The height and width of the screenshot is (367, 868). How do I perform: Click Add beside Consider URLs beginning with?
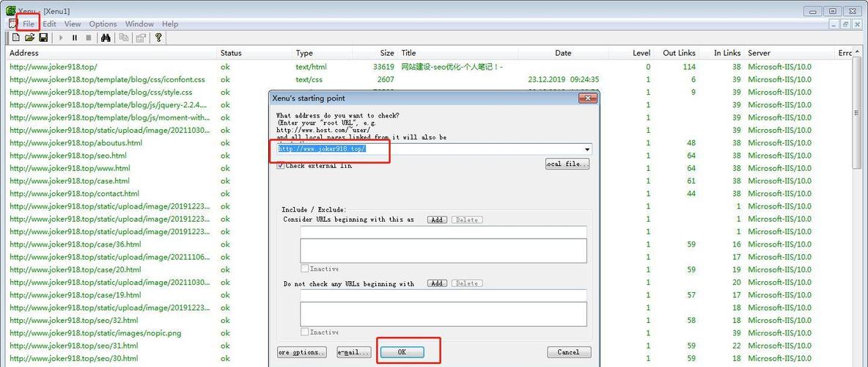pyautogui.click(x=437, y=219)
